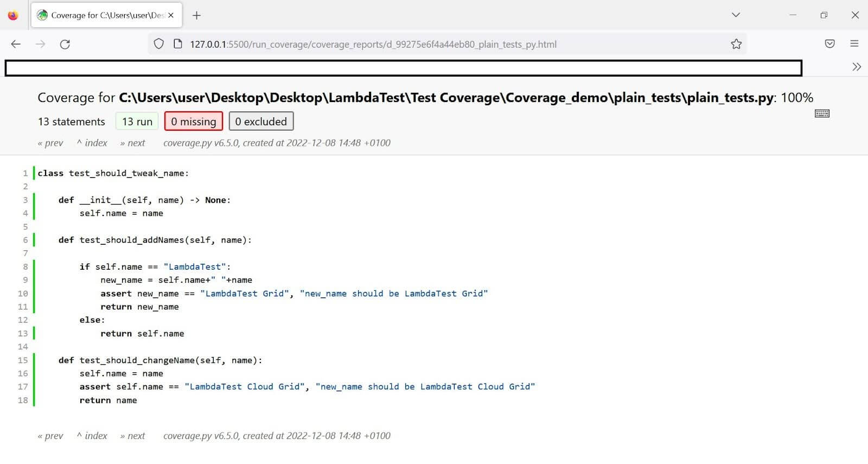Show keyboard shortcuts via keyboard icon
The height and width of the screenshot is (464, 868).
pyautogui.click(x=822, y=113)
